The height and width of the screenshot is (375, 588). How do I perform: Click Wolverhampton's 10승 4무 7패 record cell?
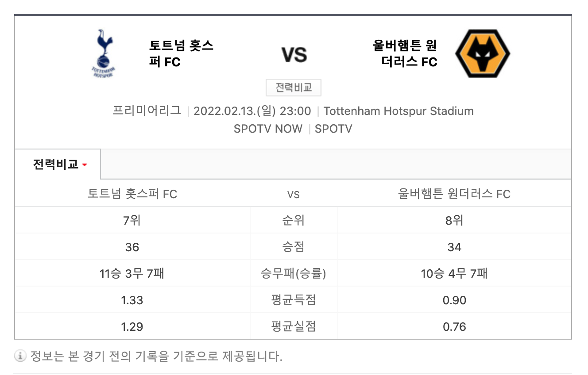point(454,273)
